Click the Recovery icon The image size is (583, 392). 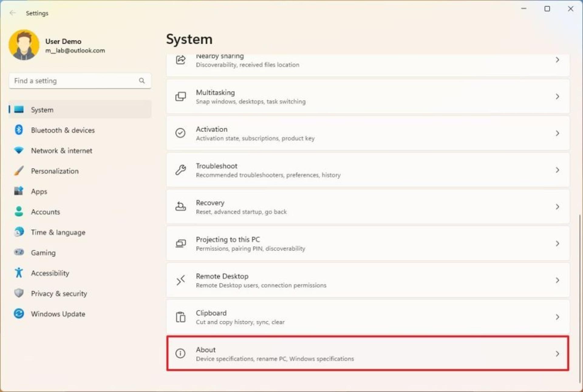(181, 206)
